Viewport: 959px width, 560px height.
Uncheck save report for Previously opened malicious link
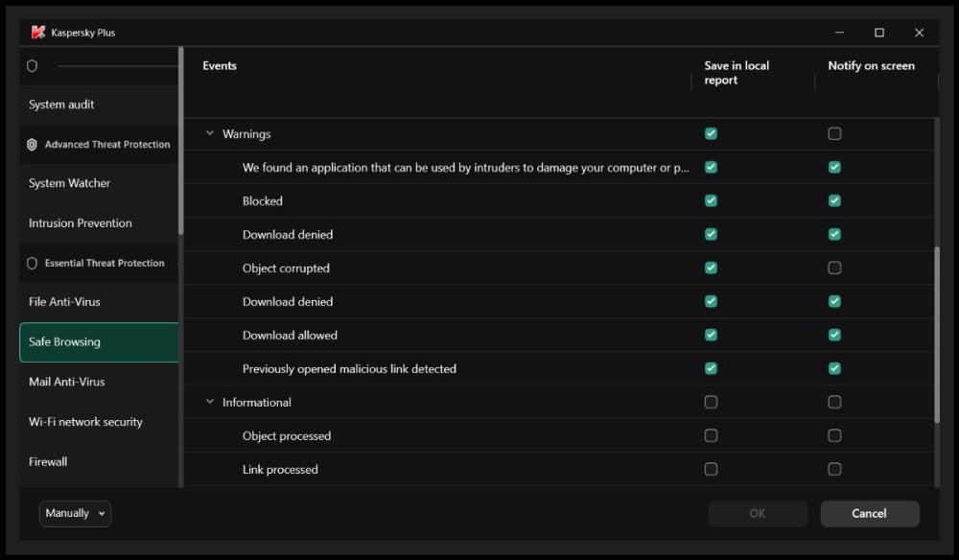711,368
